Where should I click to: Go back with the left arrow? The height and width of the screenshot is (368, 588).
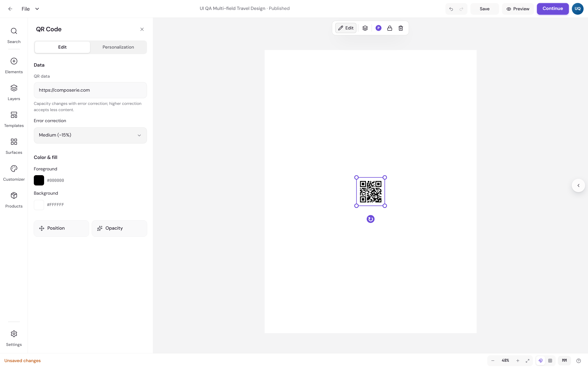(x=10, y=9)
